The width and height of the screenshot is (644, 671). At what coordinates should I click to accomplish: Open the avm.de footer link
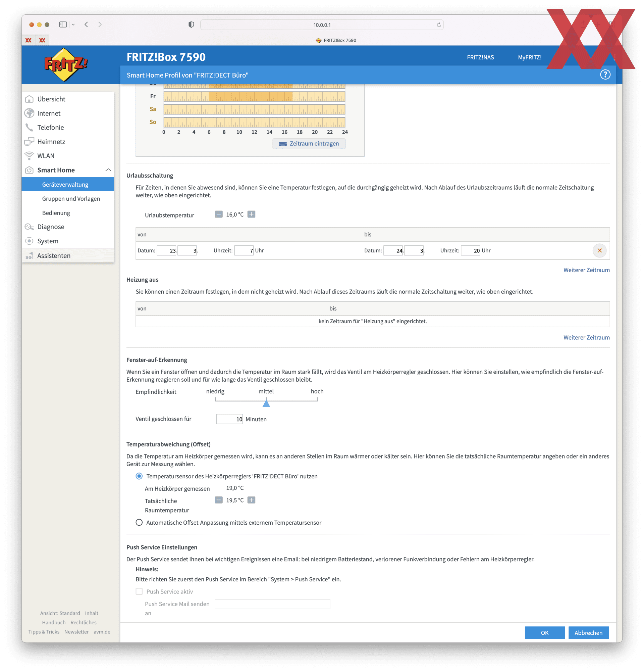102,632
